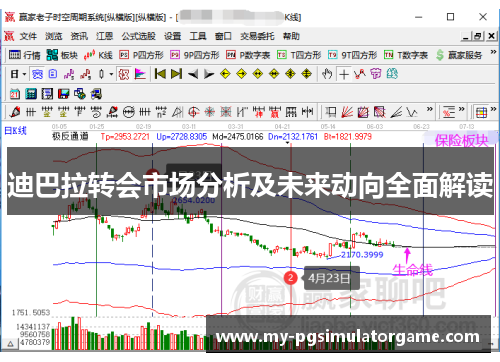The image size is (500, 362).
Task: Restore the inner chart window with the MDI restore button
Action: click(478, 36)
